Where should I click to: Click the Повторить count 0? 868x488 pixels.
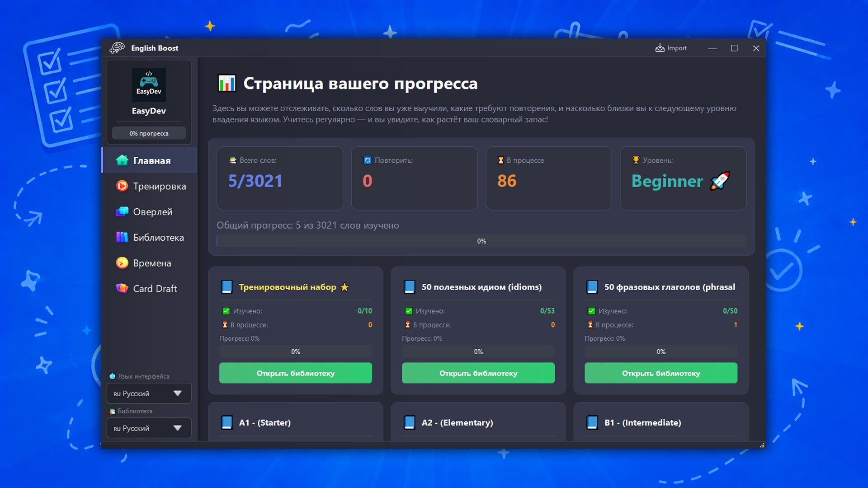pyautogui.click(x=368, y=181)
